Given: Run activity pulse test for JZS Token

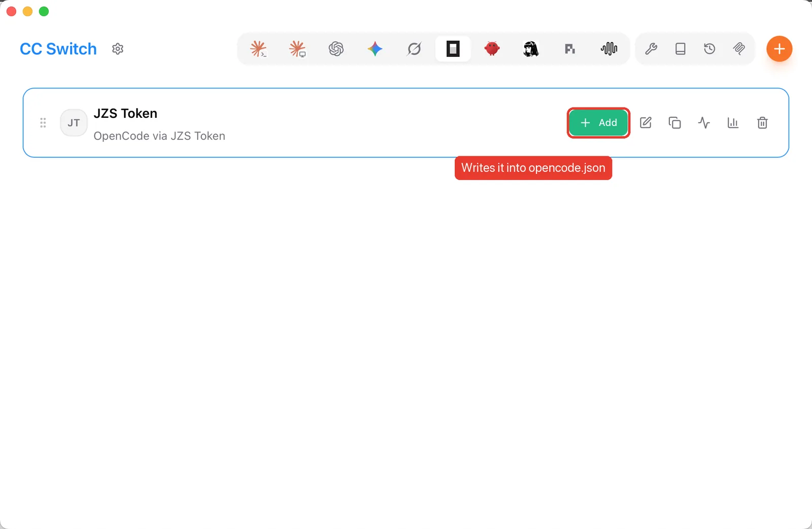Looking at the screenshot, I should [704, 123].
